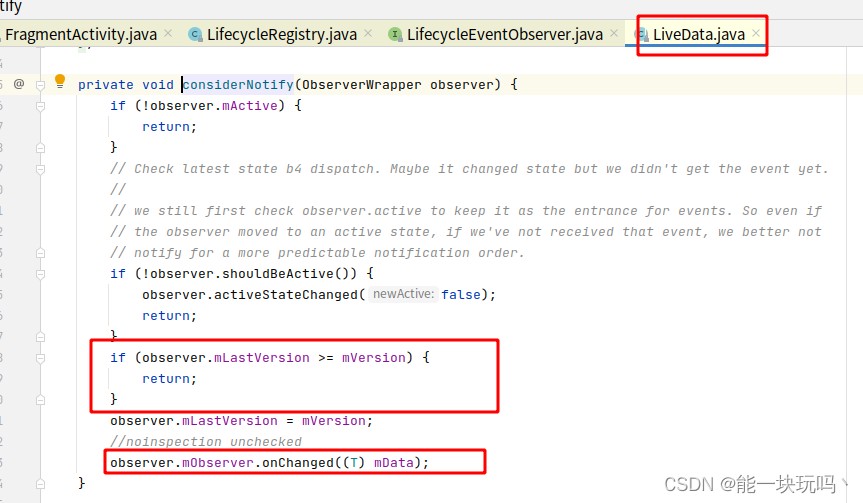The width and height of the screenshot is (863, 503).
Task: Click the newActive: parameter hint
Action: 403,294
